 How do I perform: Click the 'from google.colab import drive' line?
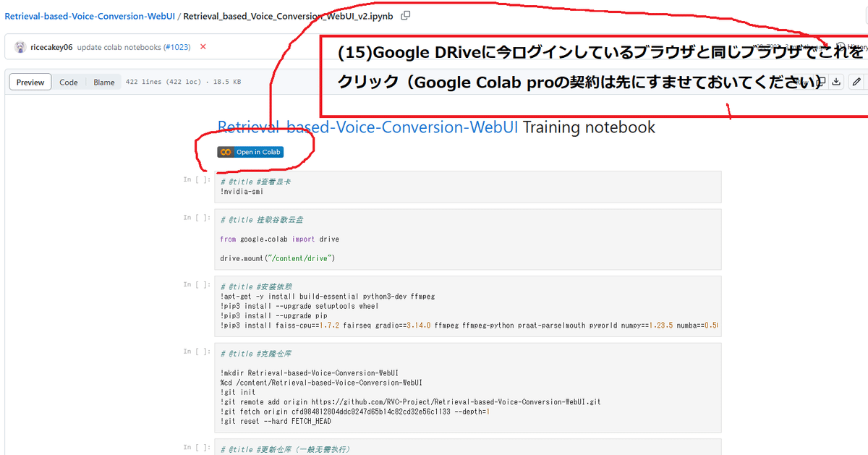[x=280, y=239]
